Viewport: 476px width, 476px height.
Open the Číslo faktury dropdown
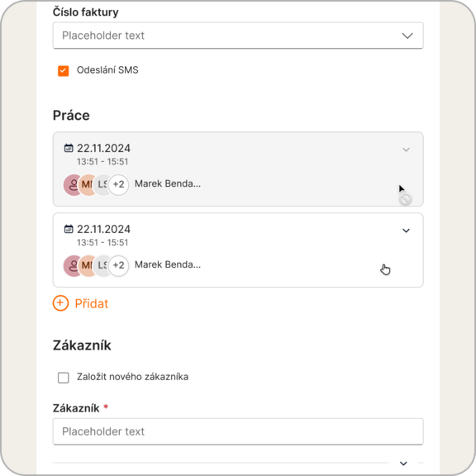(238, 36)
